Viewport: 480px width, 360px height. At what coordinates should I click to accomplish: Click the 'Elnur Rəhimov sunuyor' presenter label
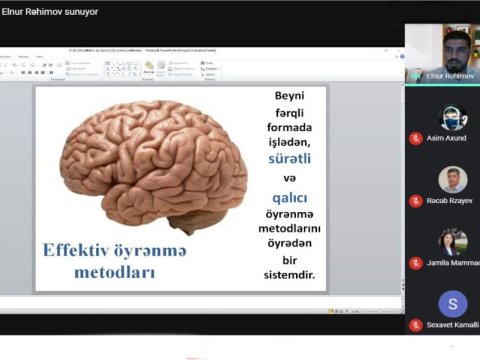click(x=50, y=12)
